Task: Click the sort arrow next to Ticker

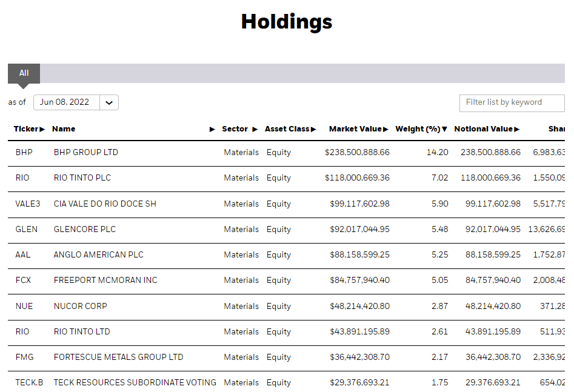Action: click(x=41, y=129)
